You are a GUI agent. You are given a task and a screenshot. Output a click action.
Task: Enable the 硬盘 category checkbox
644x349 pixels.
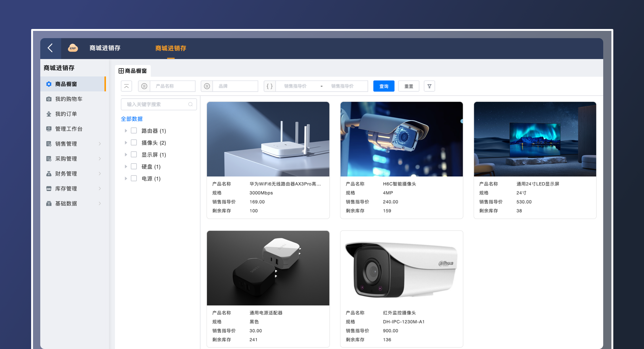pyautogui.click(x=134, y=166)
